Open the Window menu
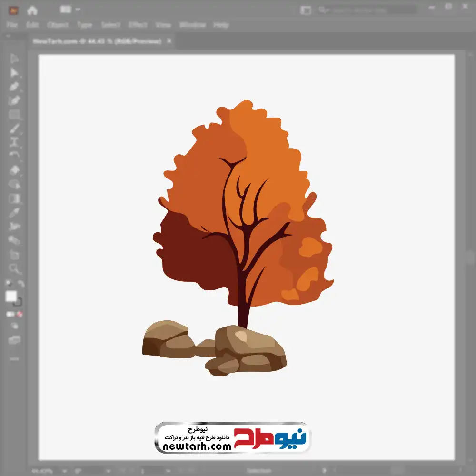Image resolution: width=476 pixels, height=476 pixels. (x=192, y=25)
